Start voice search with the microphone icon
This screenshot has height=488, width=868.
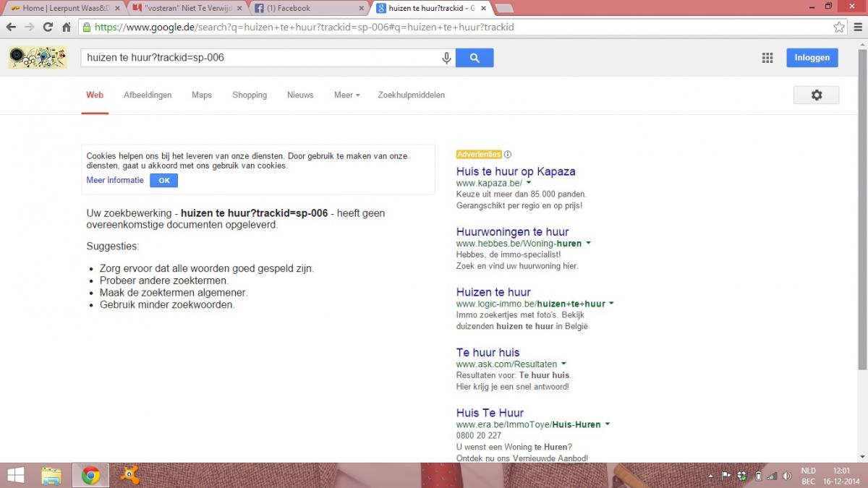coord(447,58)
